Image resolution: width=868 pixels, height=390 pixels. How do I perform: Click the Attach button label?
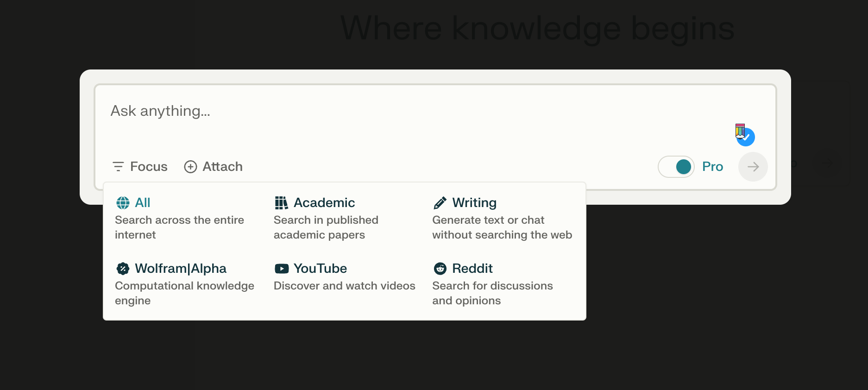point(222,167)
